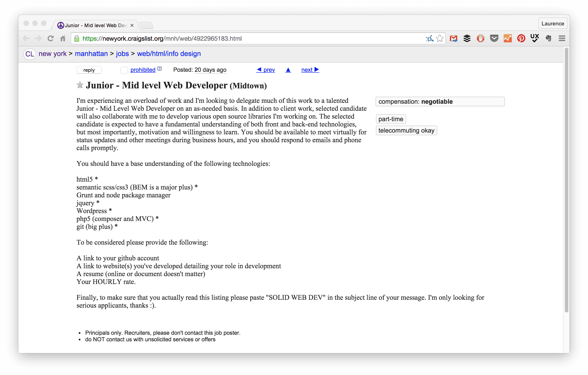Click the Buffer/Stack icon in toolbar

tap(465, 38)
